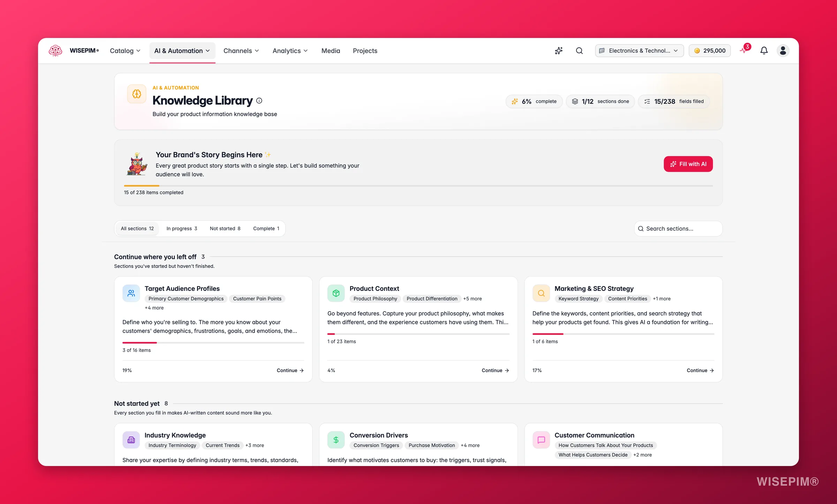Select the In progress filter tab

click(x=182, y=228)
